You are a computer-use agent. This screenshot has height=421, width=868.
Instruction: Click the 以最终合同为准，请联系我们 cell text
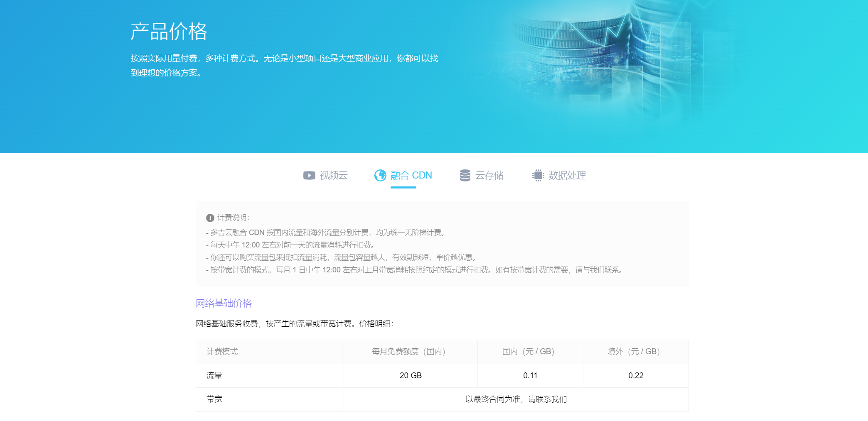(516, 399)
